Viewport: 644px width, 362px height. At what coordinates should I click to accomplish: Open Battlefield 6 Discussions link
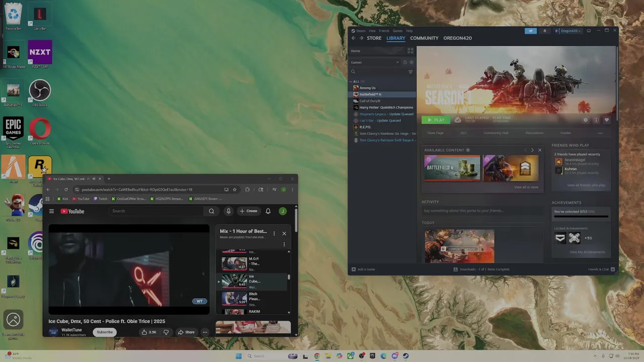point(534,133)
